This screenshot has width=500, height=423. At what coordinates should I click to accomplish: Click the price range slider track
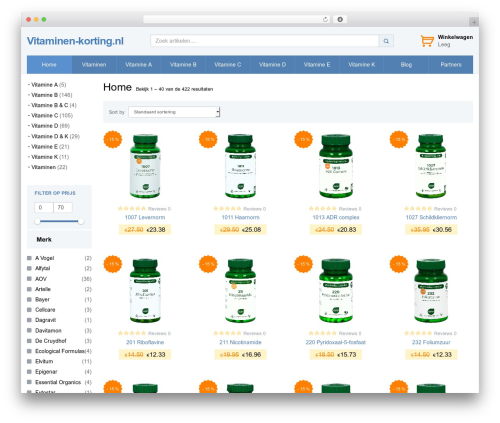(x=59, y=221)
